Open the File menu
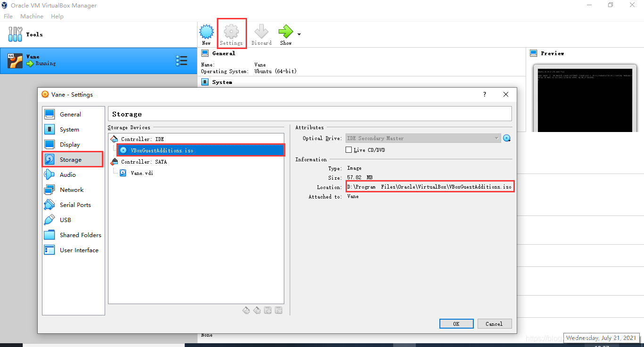This screenshot has height=347, width=644. (x=8, y=16)
